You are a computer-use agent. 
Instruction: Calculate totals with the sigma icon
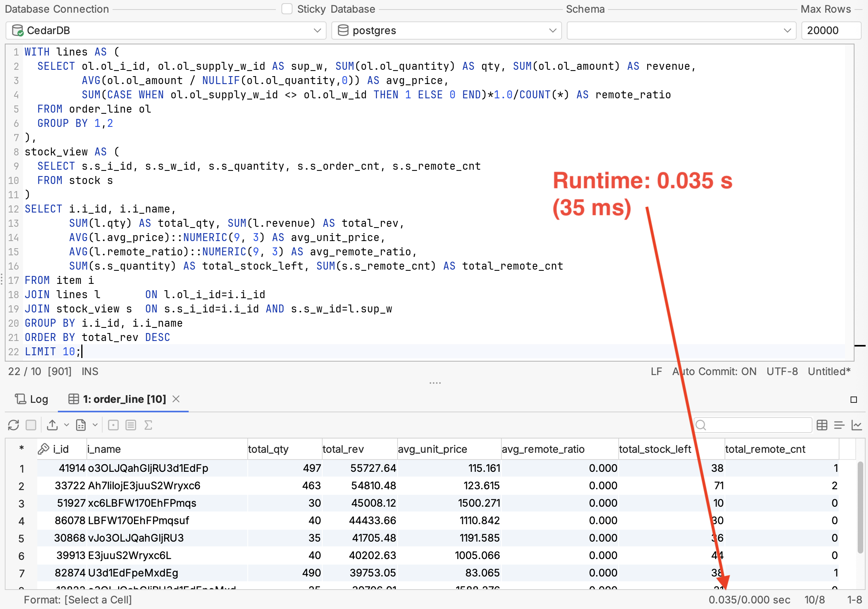coord(148,425)
